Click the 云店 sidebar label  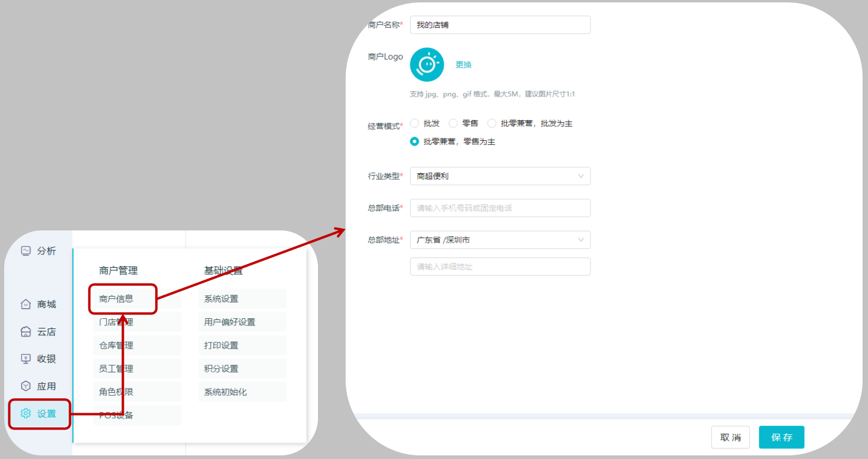pos(46,331)
